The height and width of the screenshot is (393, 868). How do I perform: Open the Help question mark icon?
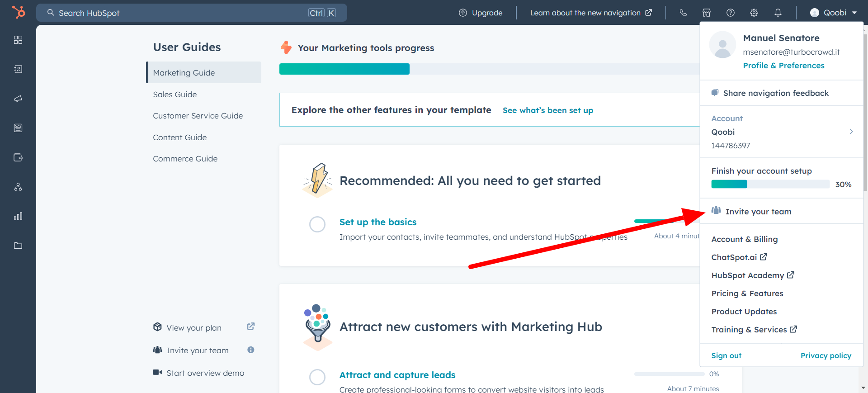coord(731,13)
